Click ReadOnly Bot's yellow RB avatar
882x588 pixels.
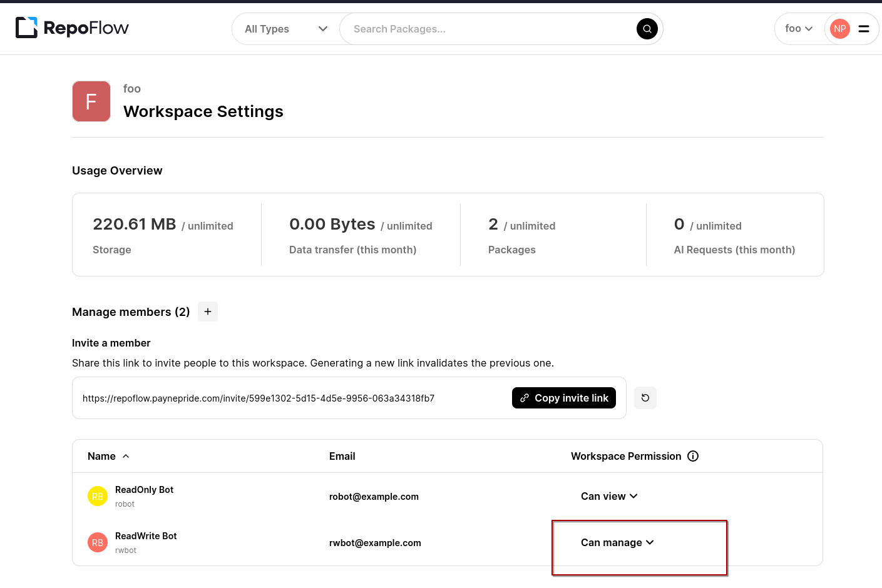click(x=98, y=497)
